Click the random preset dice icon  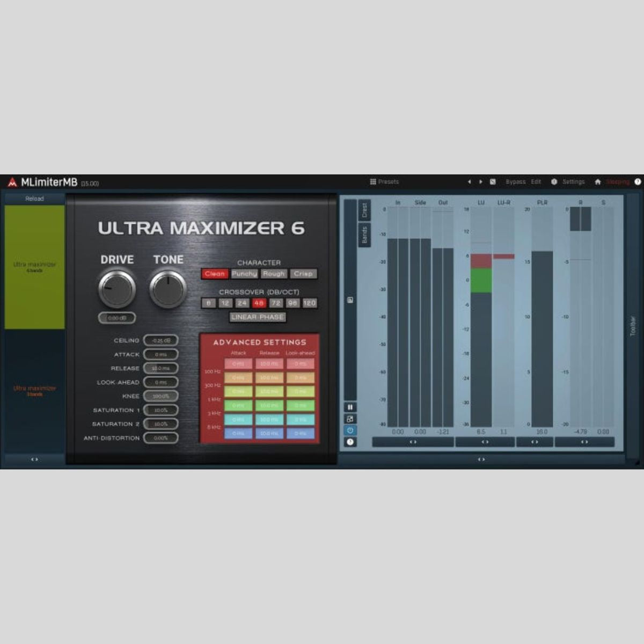[x=493, y=182]
